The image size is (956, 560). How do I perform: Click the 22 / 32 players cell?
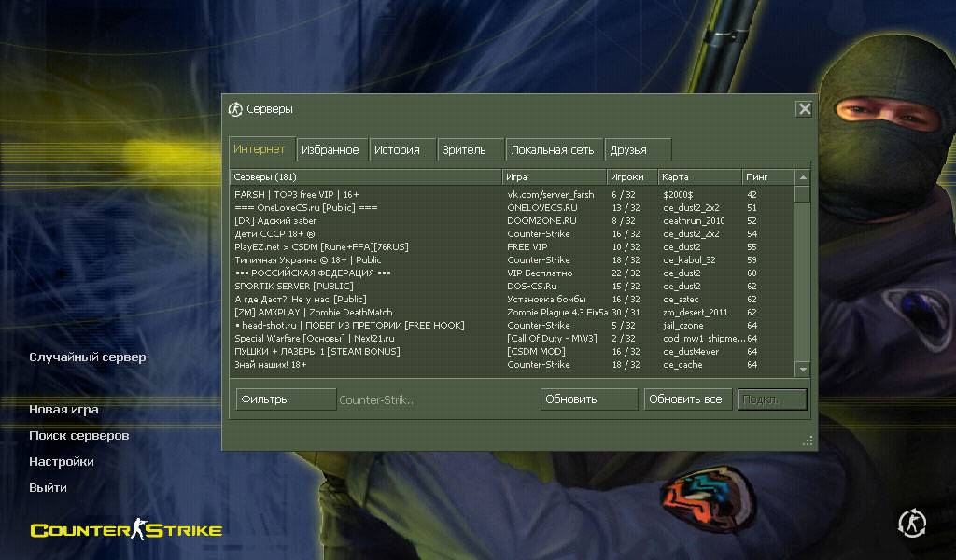tap(626, 273)
